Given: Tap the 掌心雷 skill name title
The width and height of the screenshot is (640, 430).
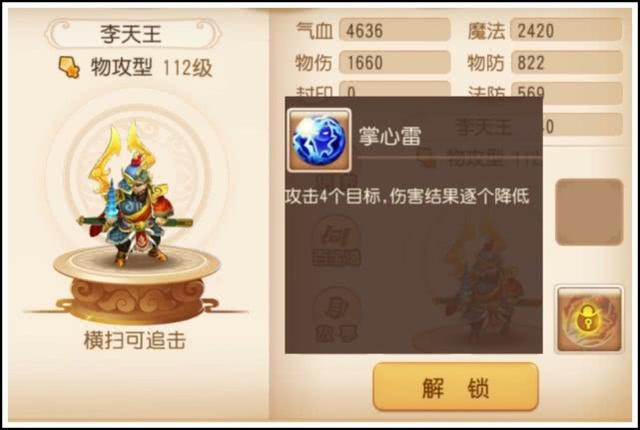Looking at the screenshot, I should coord(390,136).
